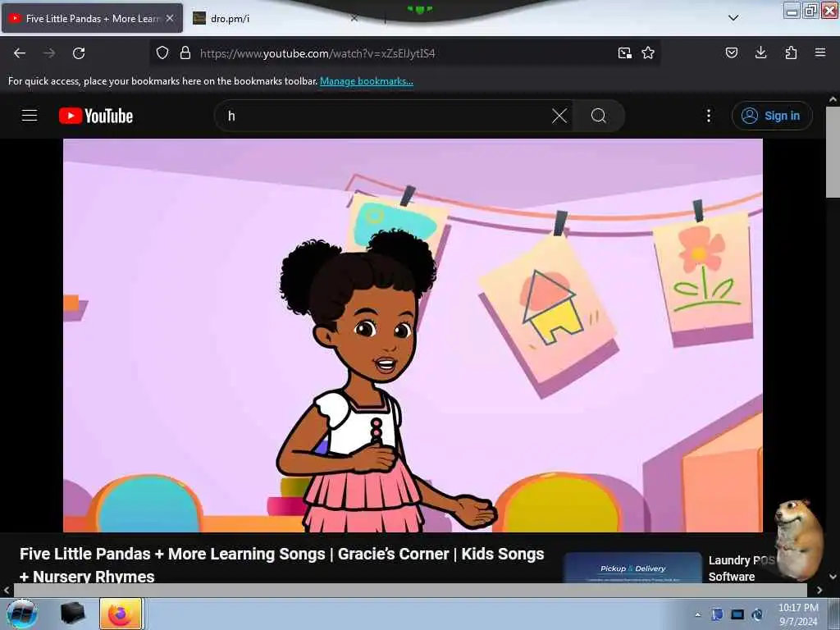
Task: Show hidden system tray icons arrow
Action: pyautogui.click(x=697, y=614)
